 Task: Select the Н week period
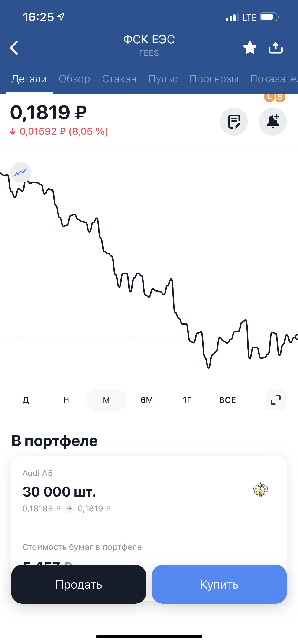(66, 400)
